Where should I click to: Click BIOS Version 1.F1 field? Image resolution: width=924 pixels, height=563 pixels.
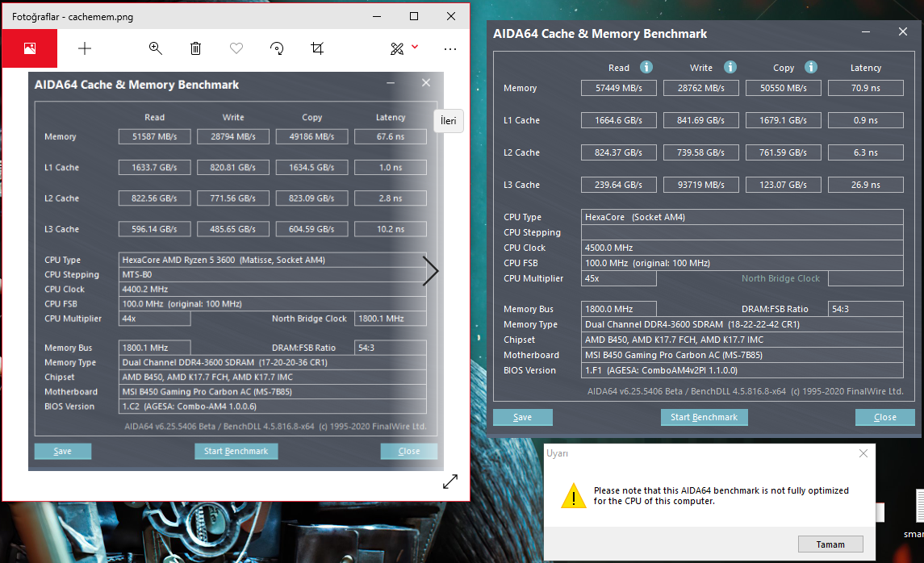pos(742,370)
